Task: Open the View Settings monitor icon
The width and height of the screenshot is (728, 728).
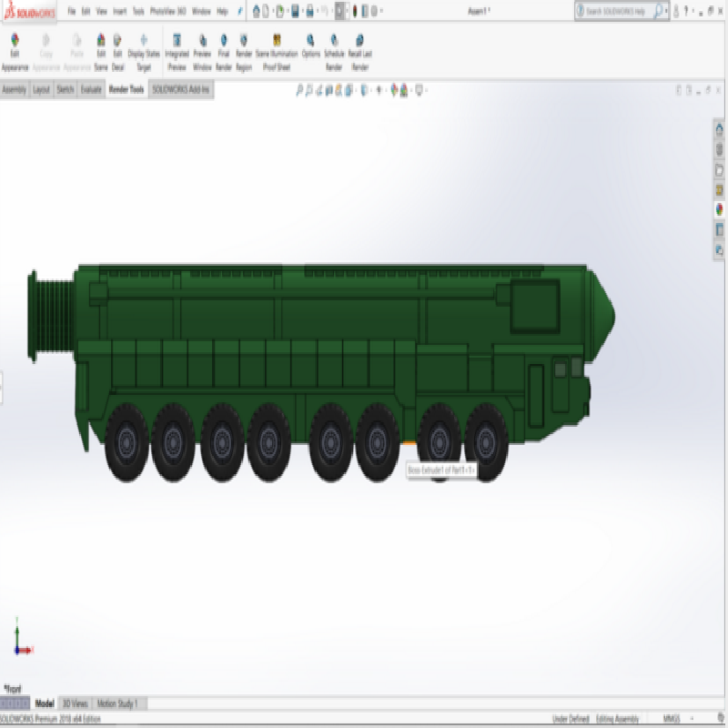Action: [419, 90]
